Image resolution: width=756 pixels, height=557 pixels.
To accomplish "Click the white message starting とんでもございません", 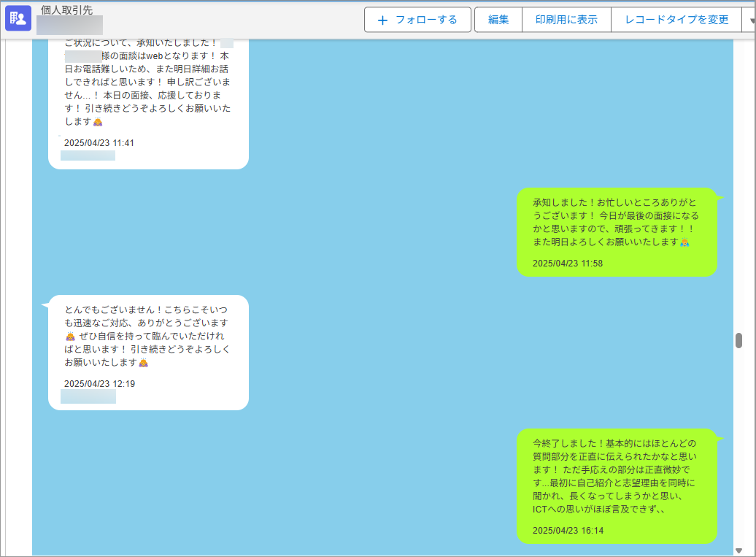I will [147, 342].
